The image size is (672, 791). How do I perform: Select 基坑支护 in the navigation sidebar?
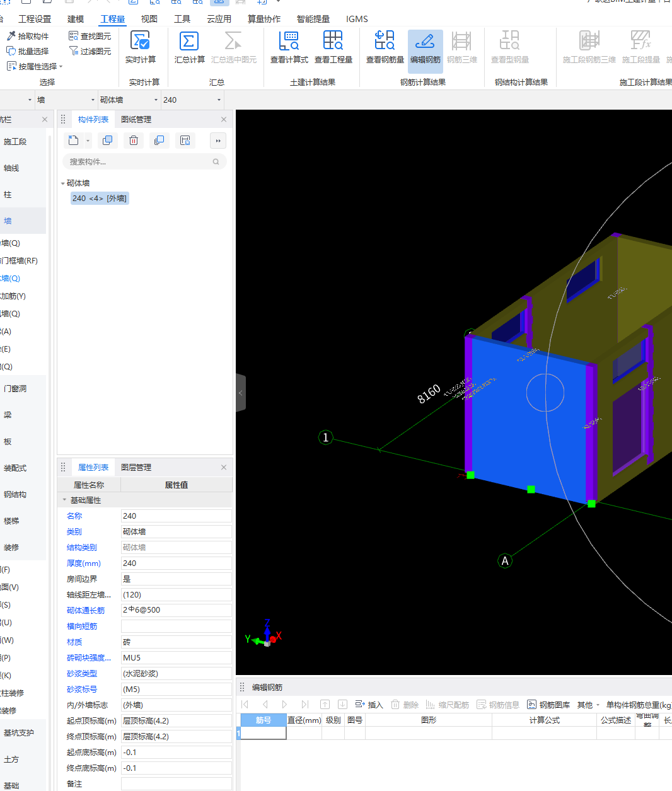tap(19, 733)
